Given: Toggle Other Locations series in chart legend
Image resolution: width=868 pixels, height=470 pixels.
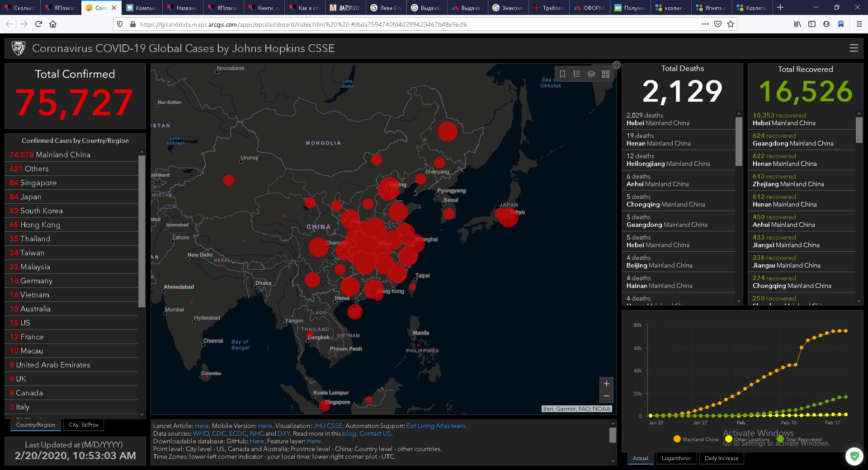Looking at the screenshot, I should click(x=747, y=439).
